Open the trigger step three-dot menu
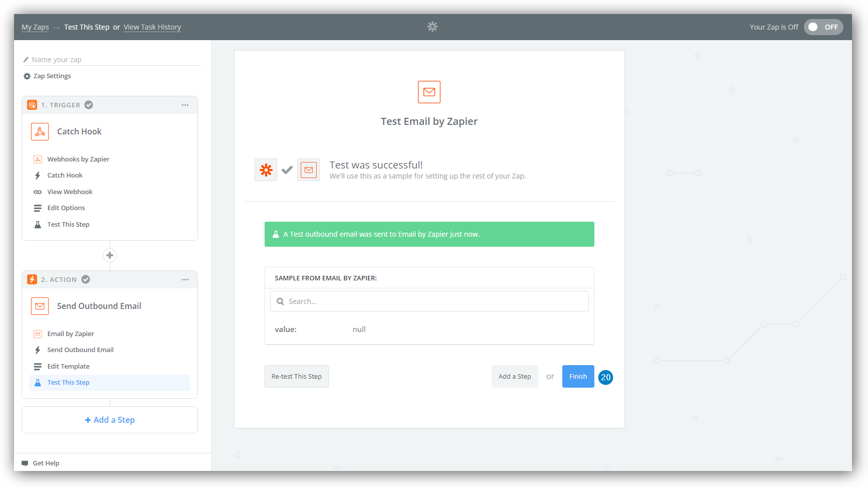The height and width of the screenshot is (487, 868). pos(185,105)
